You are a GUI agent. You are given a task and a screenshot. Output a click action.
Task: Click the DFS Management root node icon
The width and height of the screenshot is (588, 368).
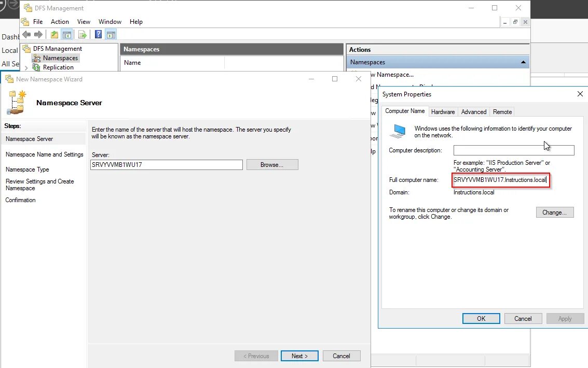click(x=26, y=49)
